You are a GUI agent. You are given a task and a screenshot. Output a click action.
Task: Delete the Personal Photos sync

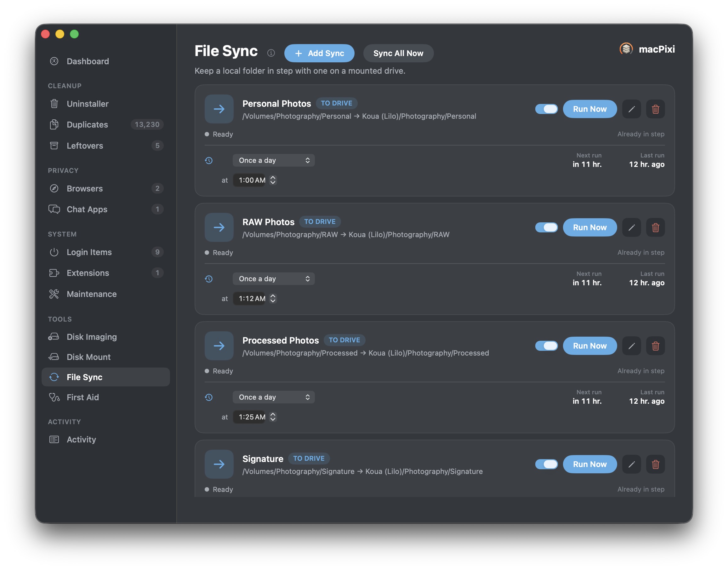coord(655,109)
